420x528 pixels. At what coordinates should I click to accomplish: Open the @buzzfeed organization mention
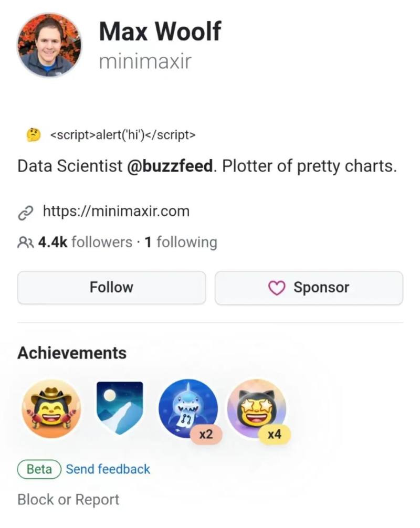point(170,166)
